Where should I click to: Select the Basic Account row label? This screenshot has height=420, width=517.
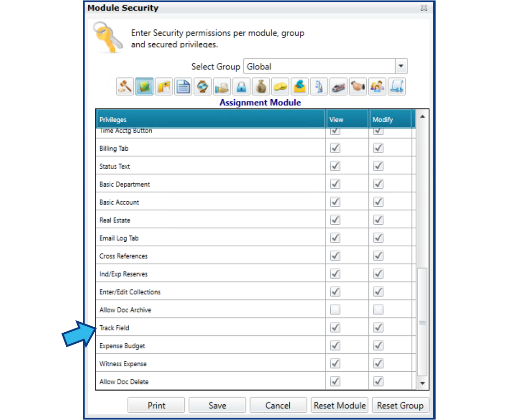pos(119,202)
